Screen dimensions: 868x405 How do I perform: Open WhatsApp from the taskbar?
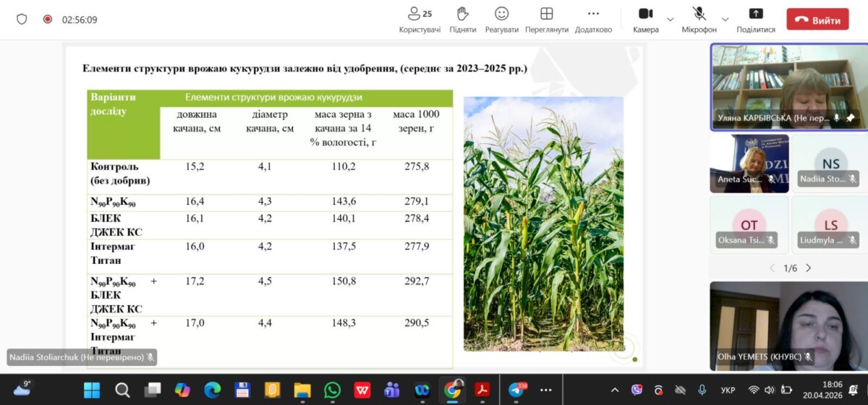coord(332,391)
